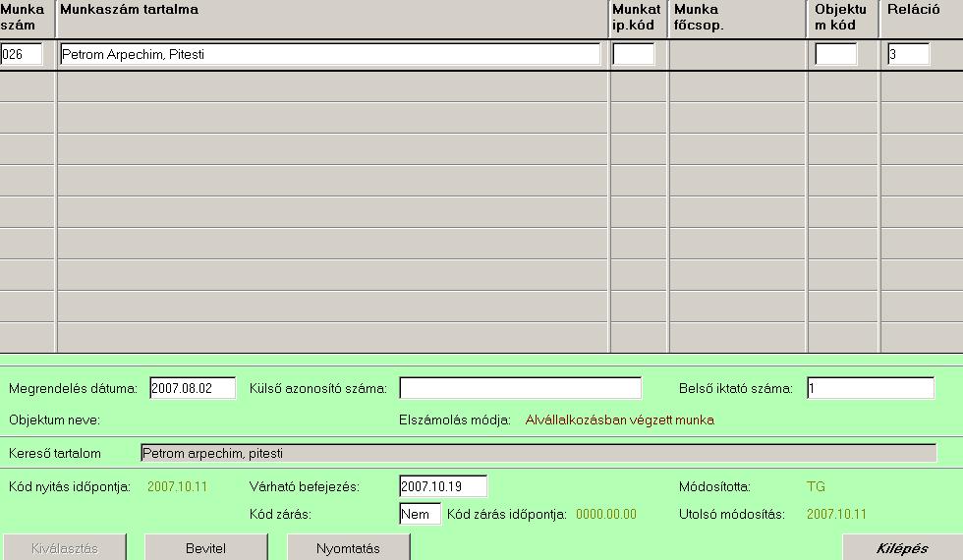The width and height of the screenshot is (963, 560).
Task: Edit the Várható befejezés date 2007.10.19
Action: [443, 486]
